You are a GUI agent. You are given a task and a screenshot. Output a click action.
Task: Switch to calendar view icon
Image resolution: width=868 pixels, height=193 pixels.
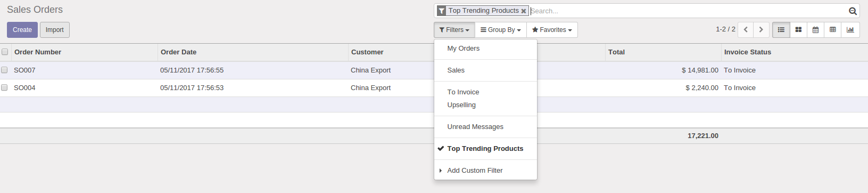point(815,30)
